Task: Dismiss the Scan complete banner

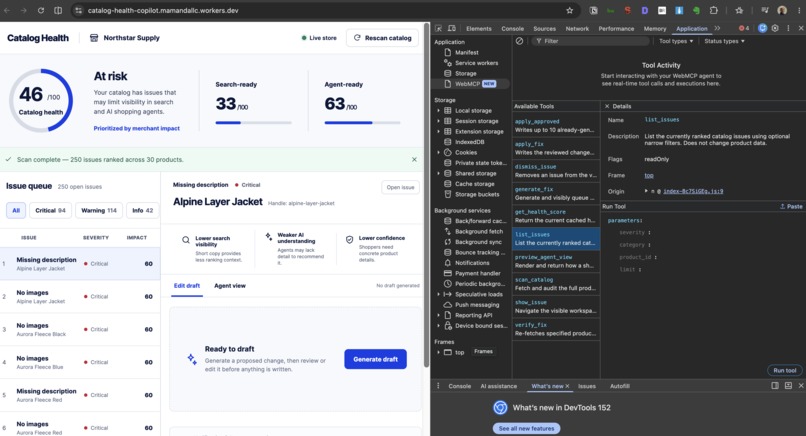Action: tap(414, 159)
